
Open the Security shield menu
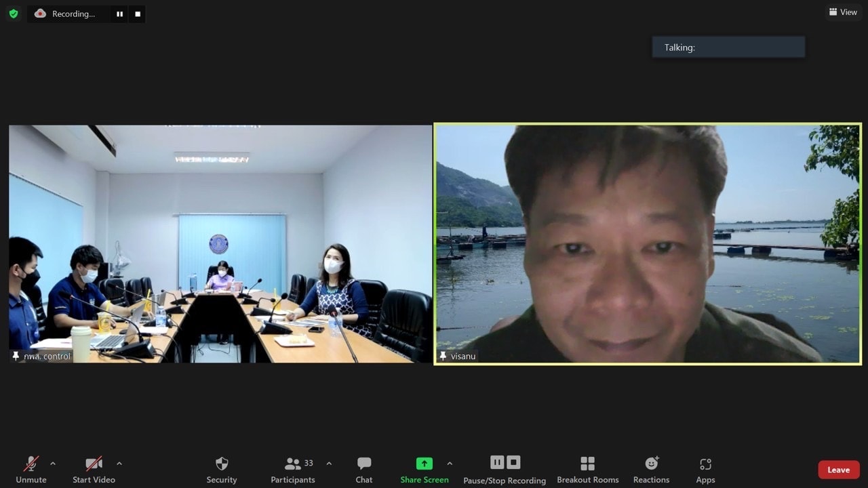pos(222,469)
